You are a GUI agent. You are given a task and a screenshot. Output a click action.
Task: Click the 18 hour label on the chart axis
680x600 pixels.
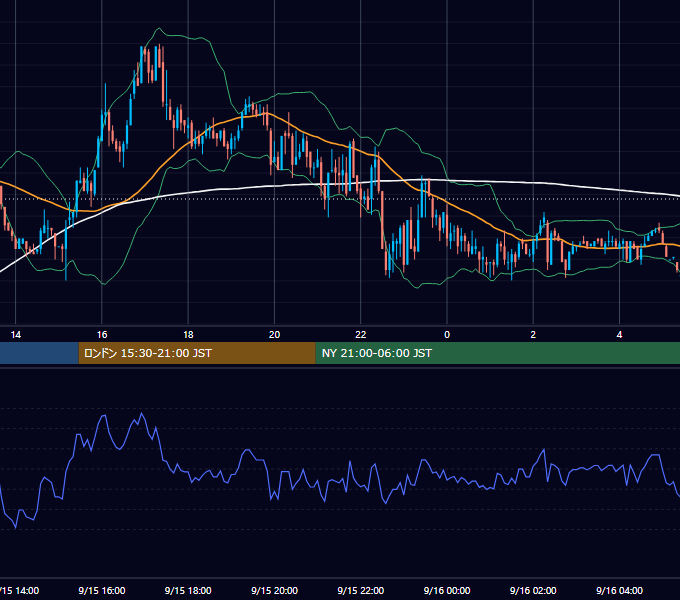[188, 335]
